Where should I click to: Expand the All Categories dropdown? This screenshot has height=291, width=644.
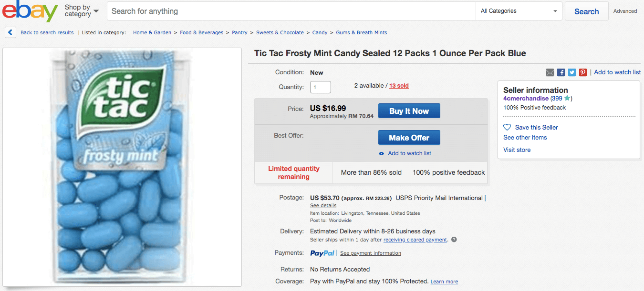tap(519, 11)
